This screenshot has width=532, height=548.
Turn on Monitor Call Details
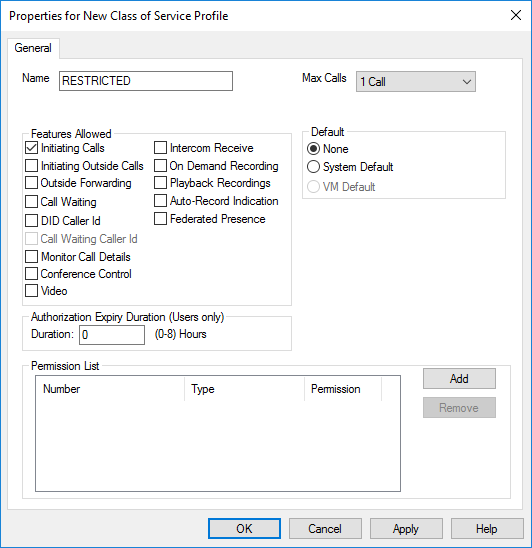(x=31, y=257)
